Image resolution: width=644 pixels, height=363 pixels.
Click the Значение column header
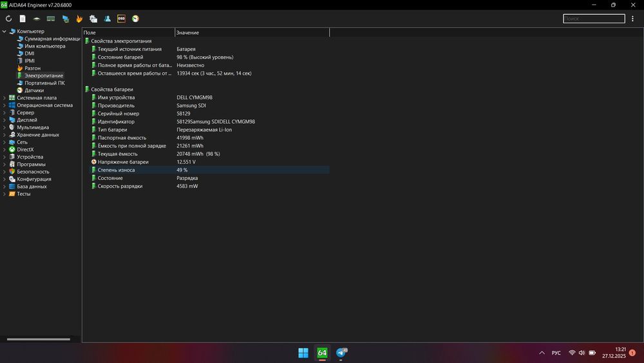pos(252,32)
